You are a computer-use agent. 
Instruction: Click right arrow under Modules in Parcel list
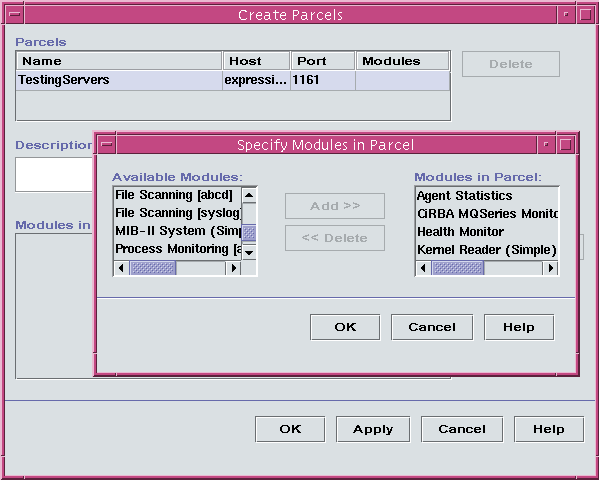click(550, 268)
